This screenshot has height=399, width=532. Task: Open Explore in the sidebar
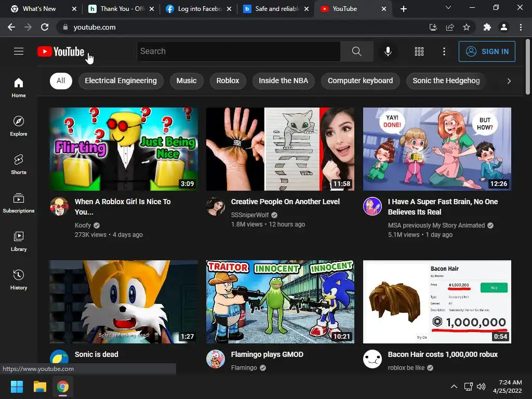(19, 126)
